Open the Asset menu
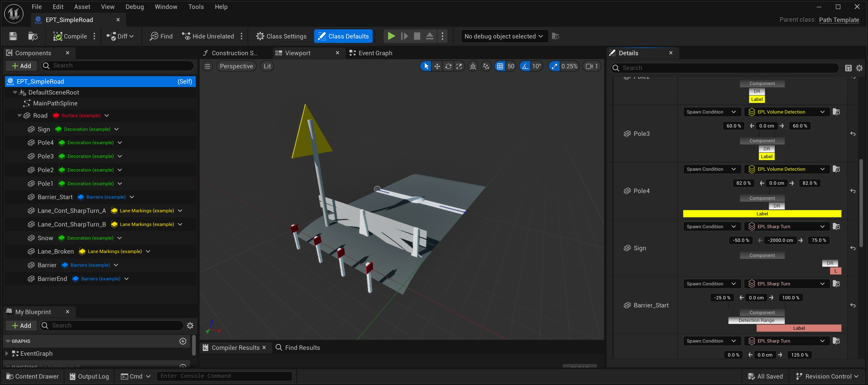Screen dimensions: 868x385 click(x=82, y=7)
